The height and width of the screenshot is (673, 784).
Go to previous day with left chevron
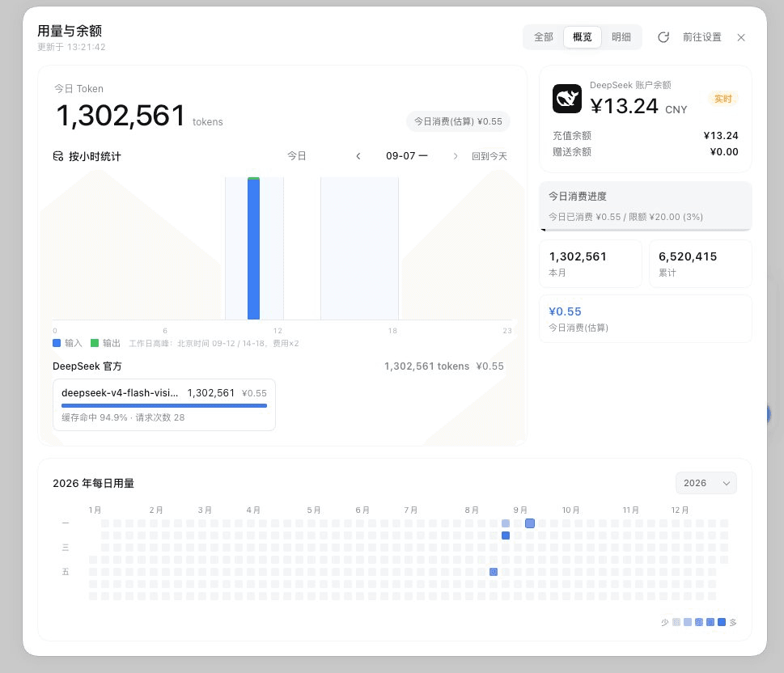[x=358, y=156]
